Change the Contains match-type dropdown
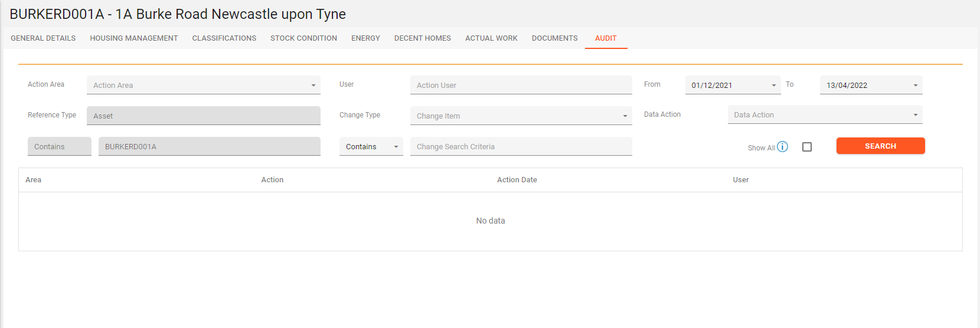 (371, 146)
